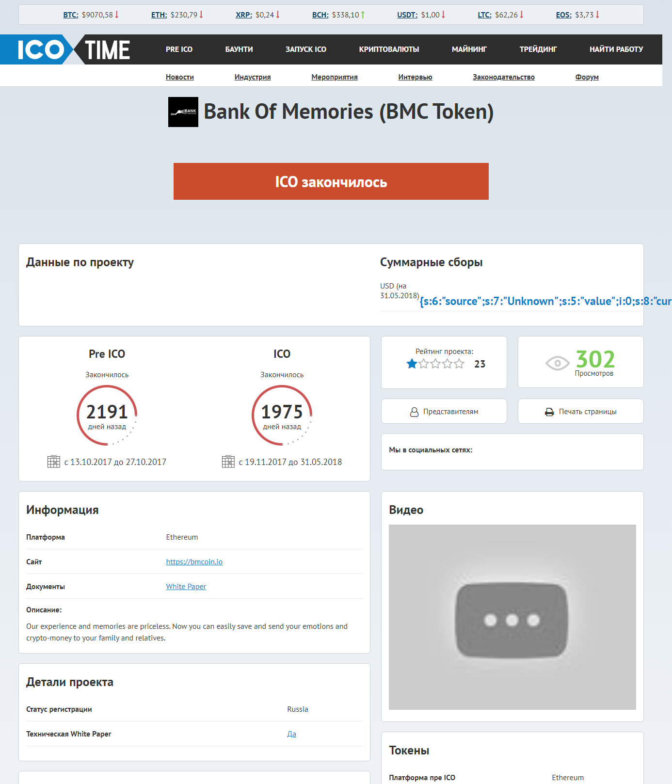
Task: Click the second rating star
Action: pos(424,364)
